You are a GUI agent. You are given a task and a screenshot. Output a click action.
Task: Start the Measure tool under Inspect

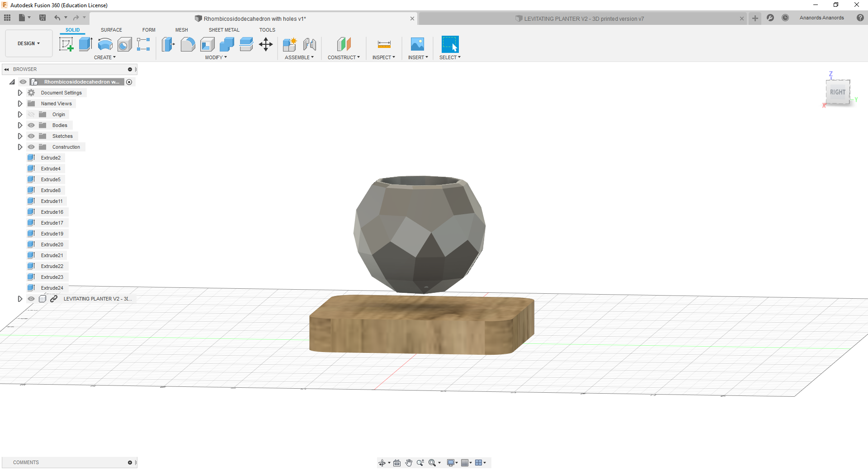tap(384, 44)
